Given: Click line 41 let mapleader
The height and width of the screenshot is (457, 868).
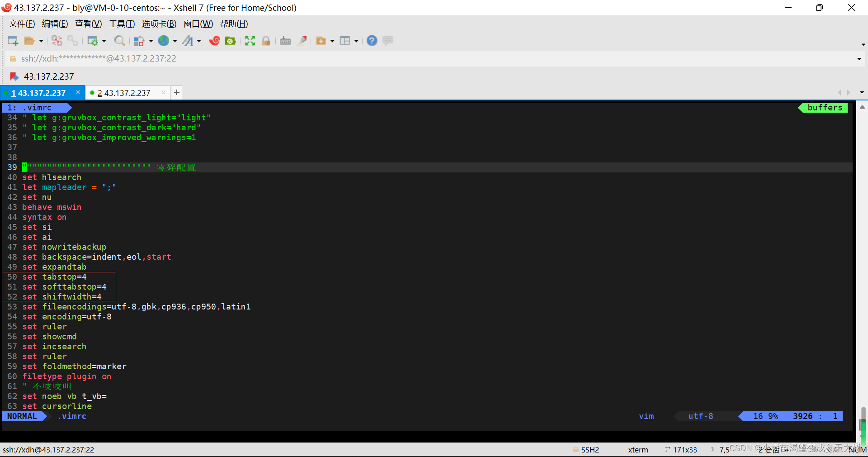Looking at the screenshot, I should (x=69, y=187).
